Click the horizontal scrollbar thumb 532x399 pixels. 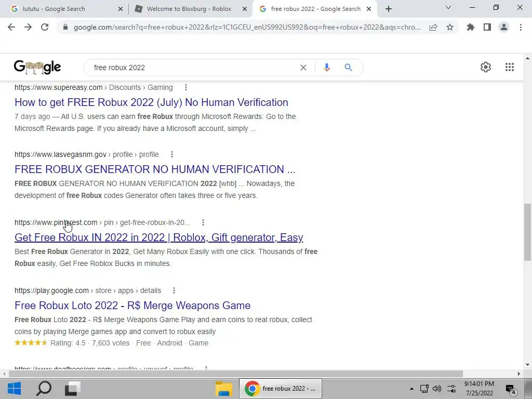coord(235,374)
